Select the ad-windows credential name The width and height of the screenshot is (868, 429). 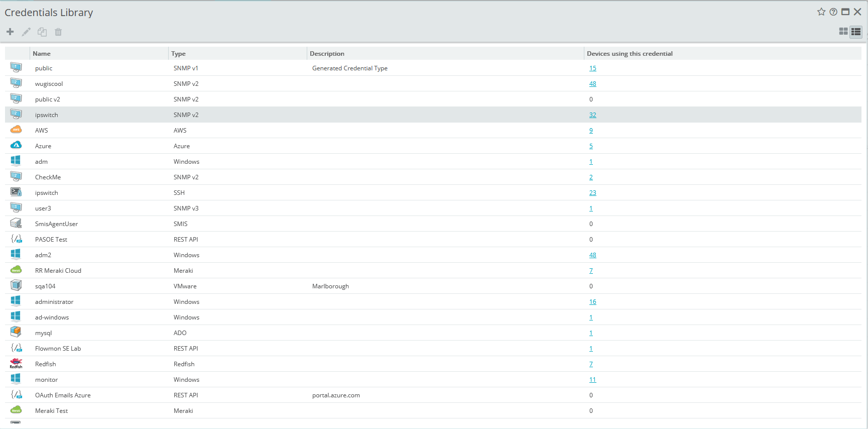[x=52, y=317]
